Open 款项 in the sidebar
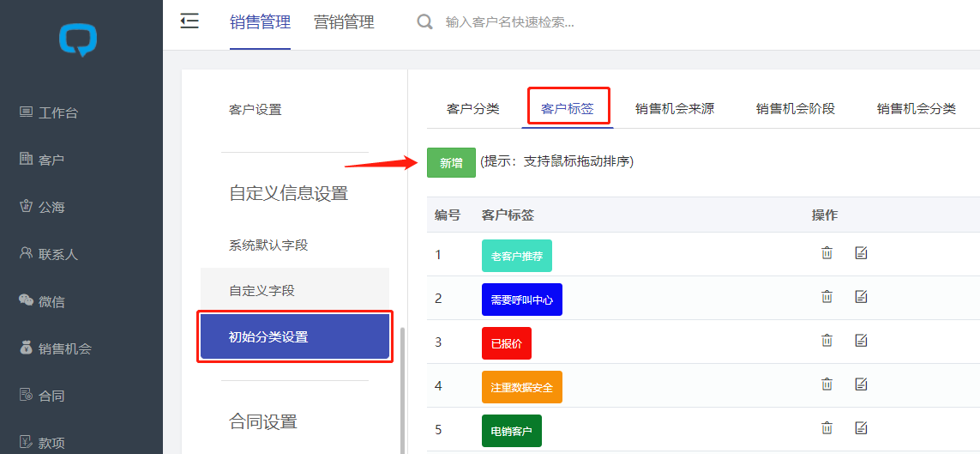980x454 pixels. click(42, 443)
